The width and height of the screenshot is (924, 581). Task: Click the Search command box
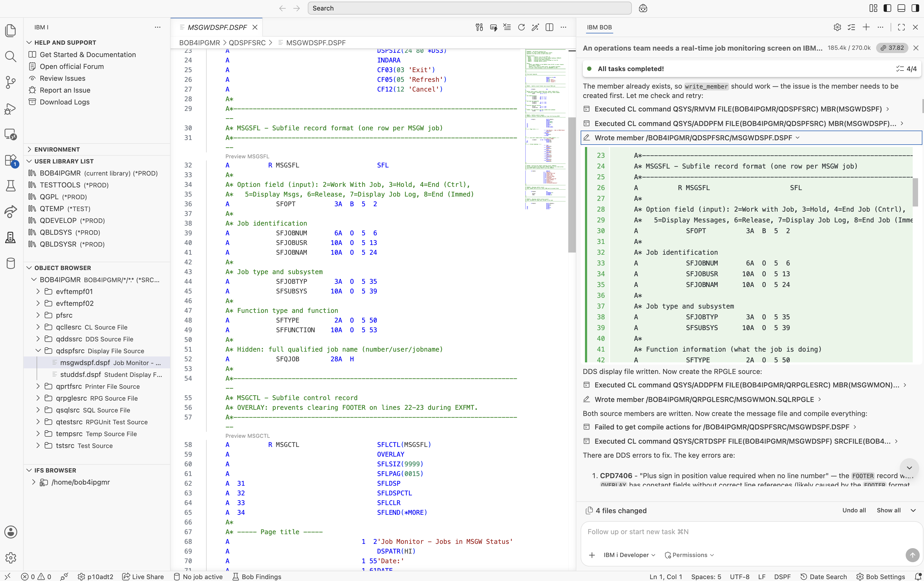[469, 8]
